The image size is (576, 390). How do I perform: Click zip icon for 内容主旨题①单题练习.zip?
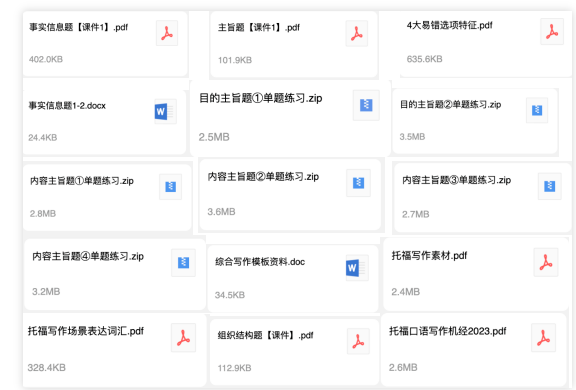pyautogui.click(x=170, y=187)
